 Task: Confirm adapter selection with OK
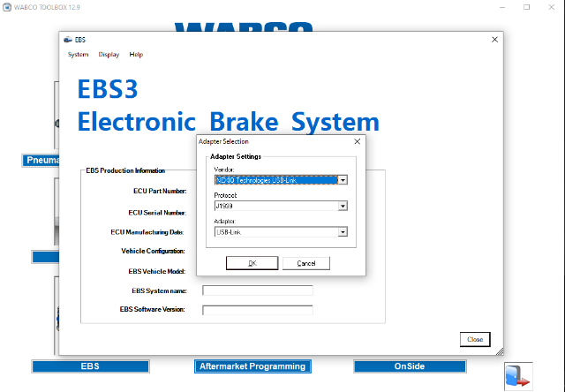tap(252, 263)
